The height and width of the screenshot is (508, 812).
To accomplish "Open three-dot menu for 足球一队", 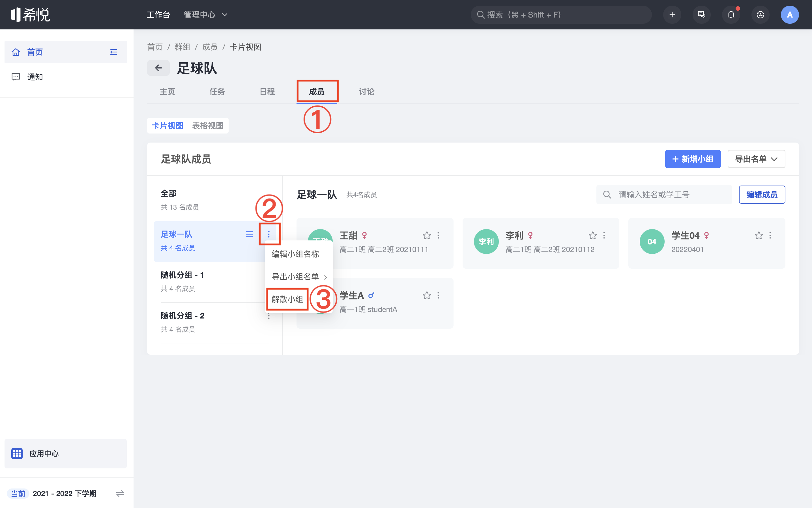I will pyautogui.click(x=268, y=234).
